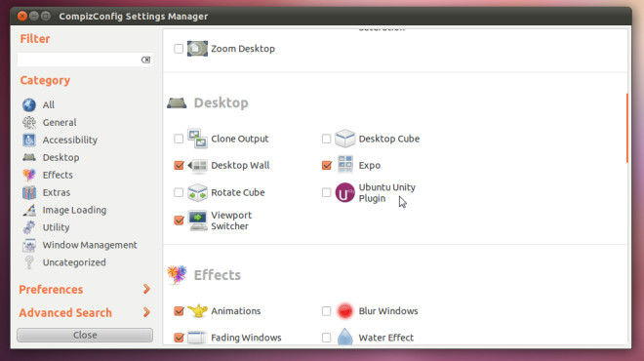Select the Image Loading category label
Image resolution: width=644 pixels, height=361 pixels.
(x=74, y=210)
